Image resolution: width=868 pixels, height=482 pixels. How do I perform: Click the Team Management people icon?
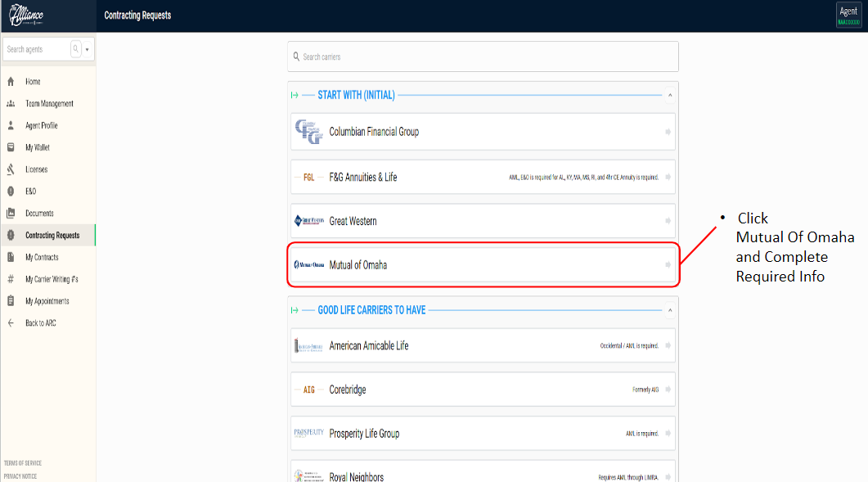tap(11, 104)
